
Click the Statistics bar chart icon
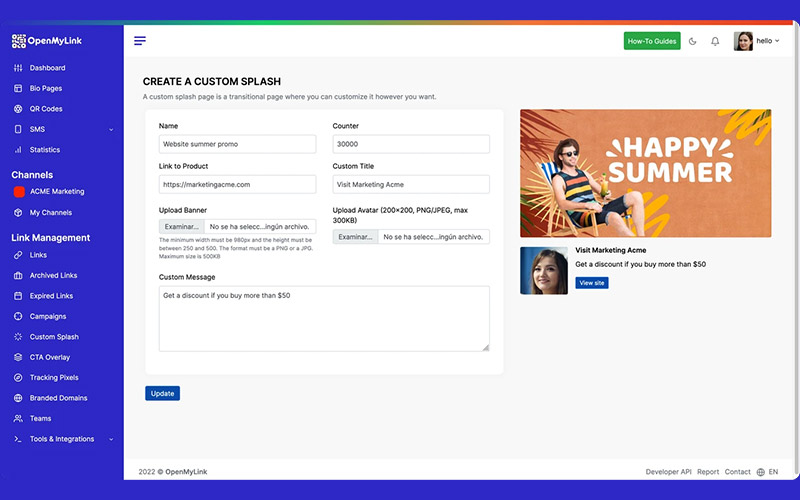pyautogui.click(x=18, y=149)
